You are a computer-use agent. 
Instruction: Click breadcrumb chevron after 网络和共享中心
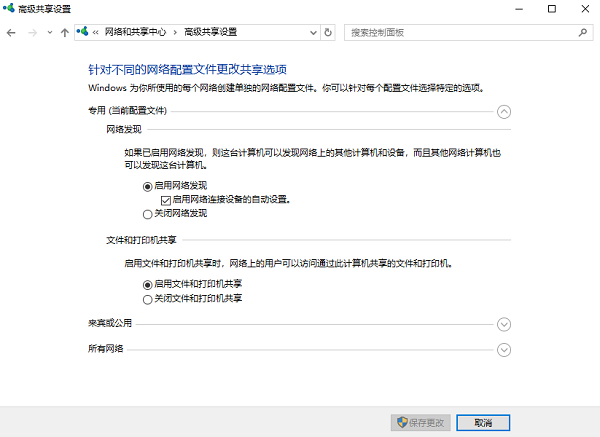pos(175,33)
